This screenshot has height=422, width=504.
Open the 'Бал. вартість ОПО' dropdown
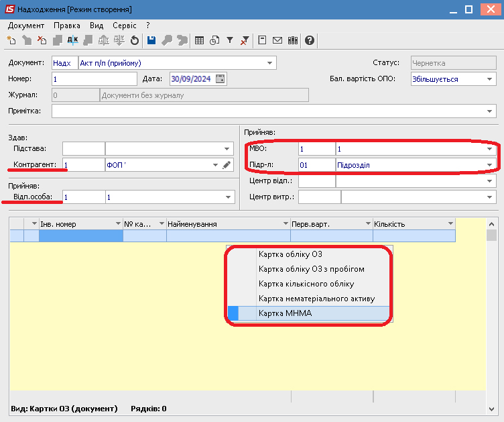[490, 79]
